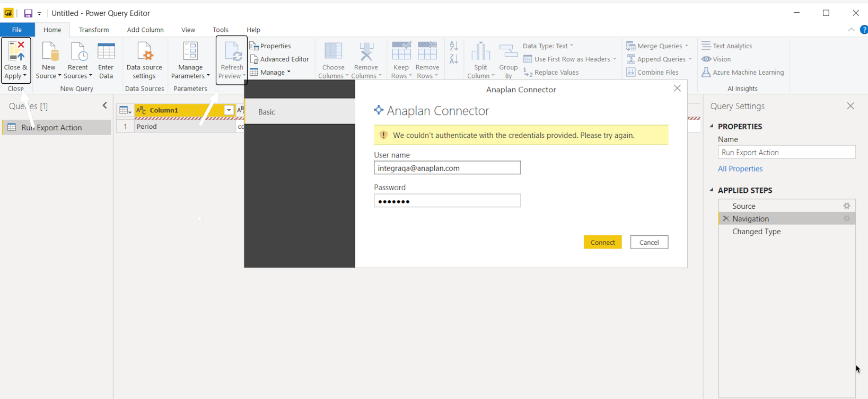
Task: Click Cancel in Anaplan Connector dialog
Action: [x=649, y=242]
